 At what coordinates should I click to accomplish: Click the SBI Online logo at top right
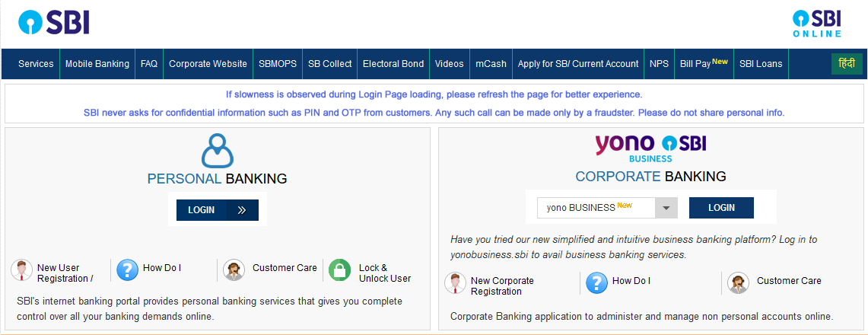tap(816, 24)
